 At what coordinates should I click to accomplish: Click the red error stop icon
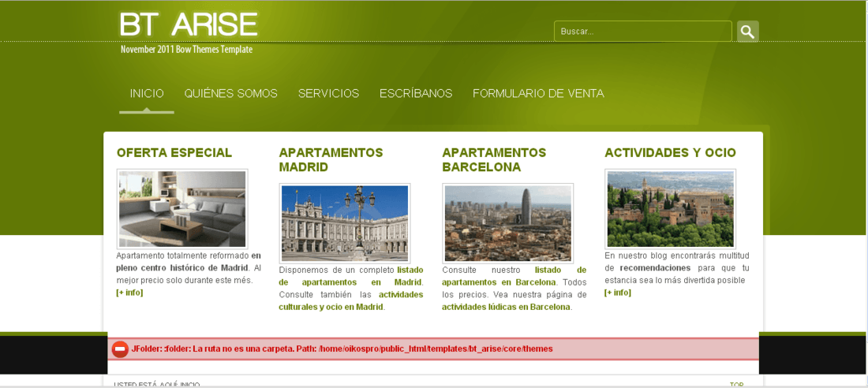(120, 349)
